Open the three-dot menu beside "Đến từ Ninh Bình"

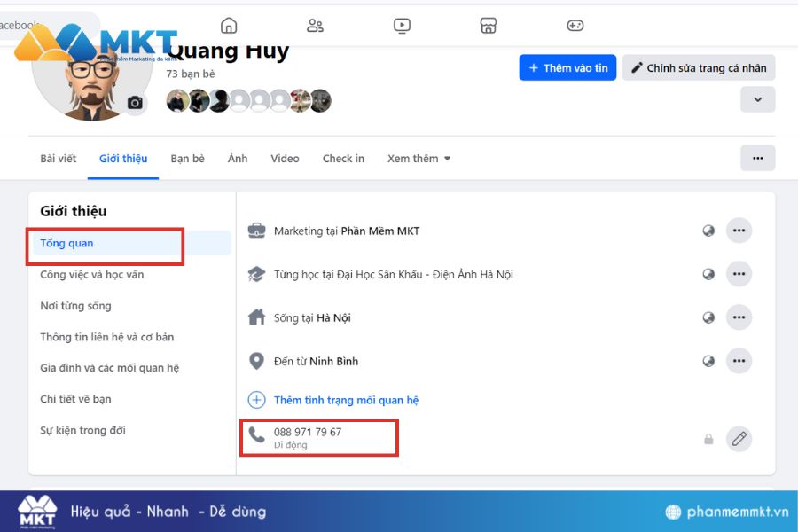click(x=739, y=361)
